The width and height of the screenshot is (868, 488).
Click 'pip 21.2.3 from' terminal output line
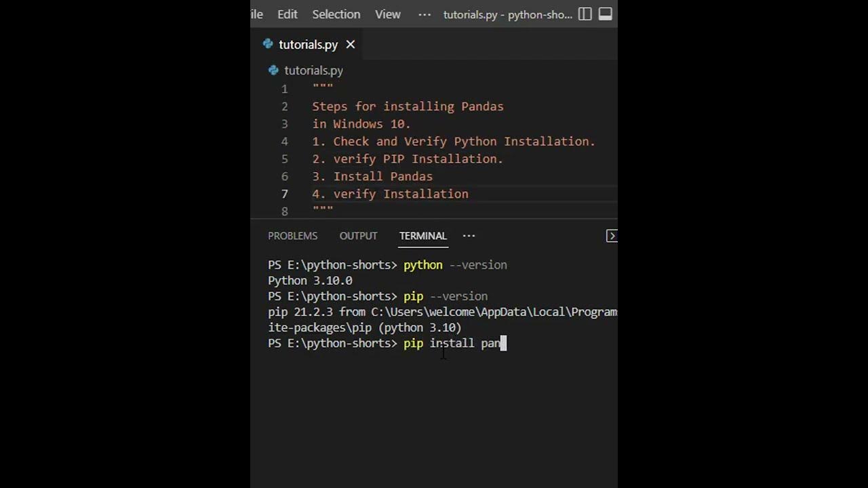(442, 312)
